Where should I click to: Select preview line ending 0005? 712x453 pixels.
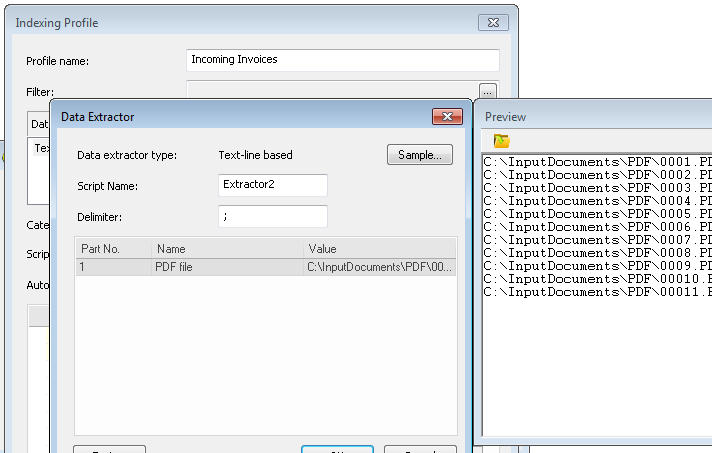pyautogui.click(x=598, y=214)
